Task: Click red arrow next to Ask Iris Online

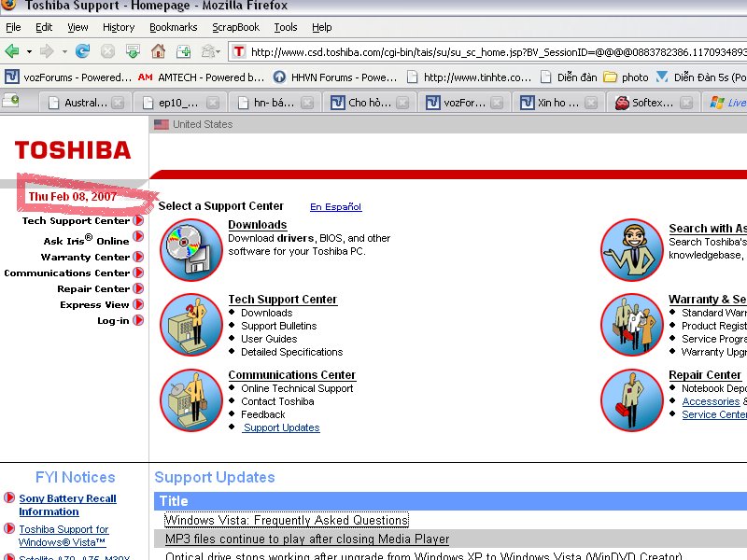Action: tap(138, 236)
